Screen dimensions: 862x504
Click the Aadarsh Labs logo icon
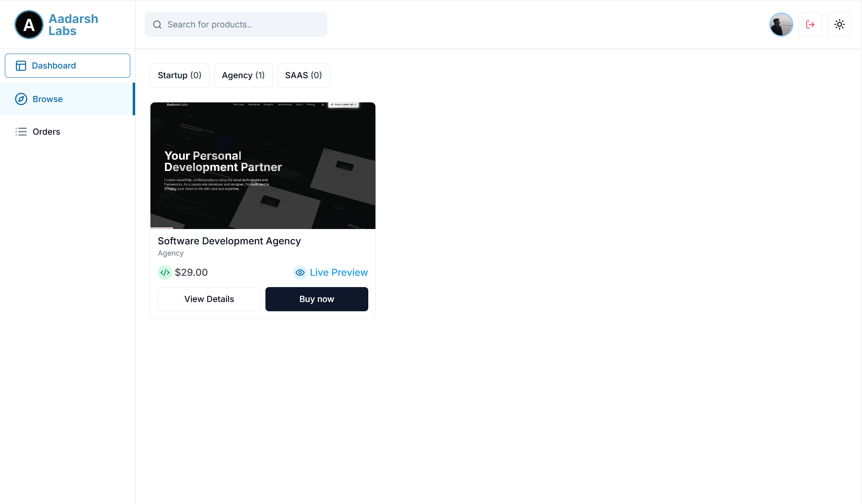coord(28,25)
